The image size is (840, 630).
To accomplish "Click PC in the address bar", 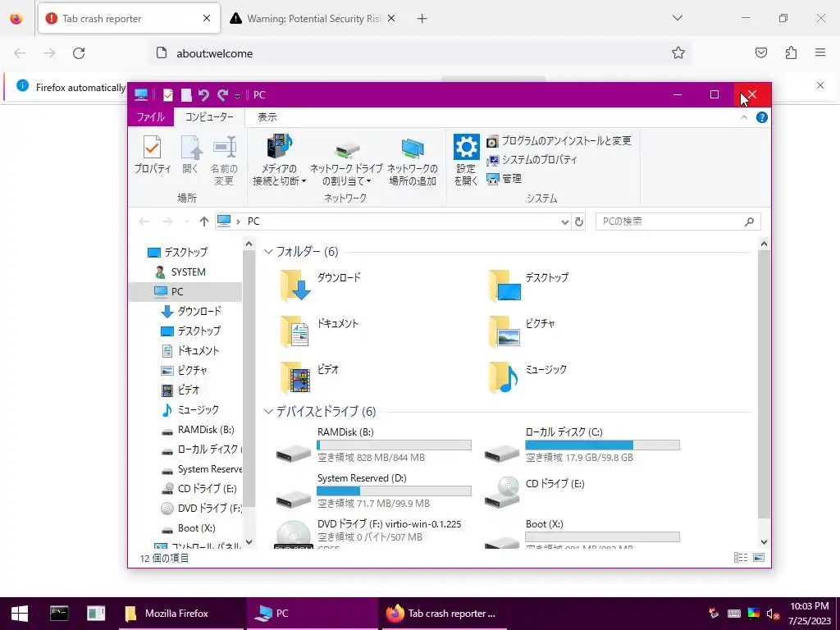I will coord(253,221).
